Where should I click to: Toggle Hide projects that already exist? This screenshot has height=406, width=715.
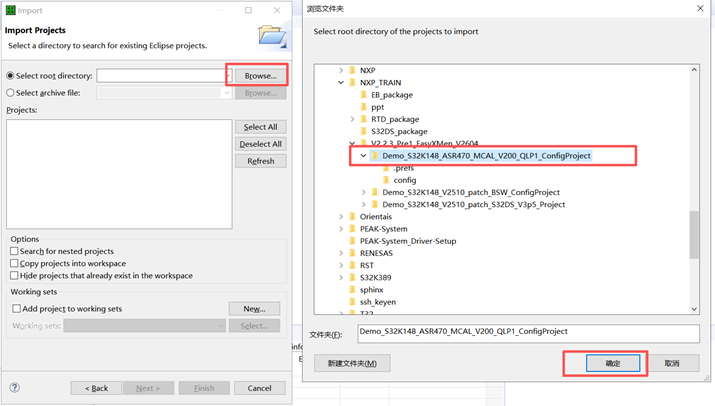[14, 276]
